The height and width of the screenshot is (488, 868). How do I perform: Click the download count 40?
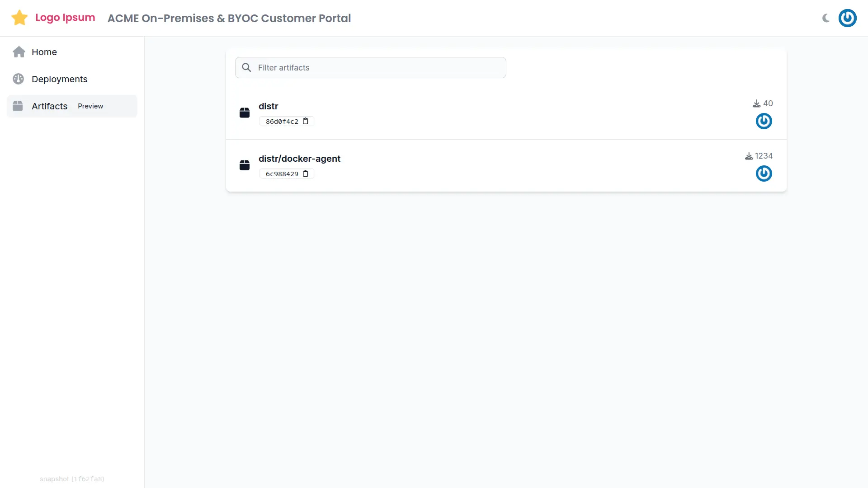[768, 103]
